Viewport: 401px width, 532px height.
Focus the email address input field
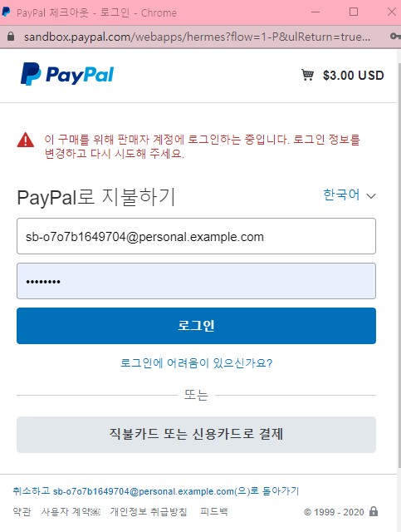pyautogui.click(x=196, y=236)
